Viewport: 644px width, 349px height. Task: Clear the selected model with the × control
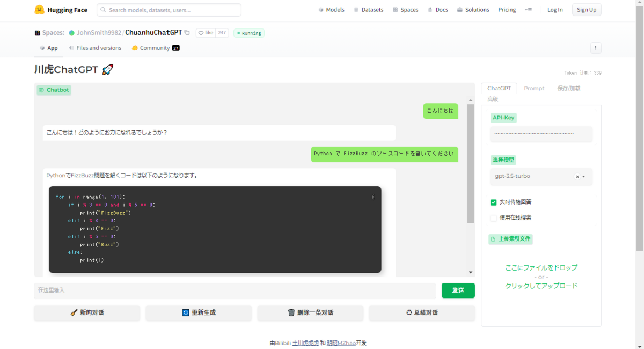(577, 176)
